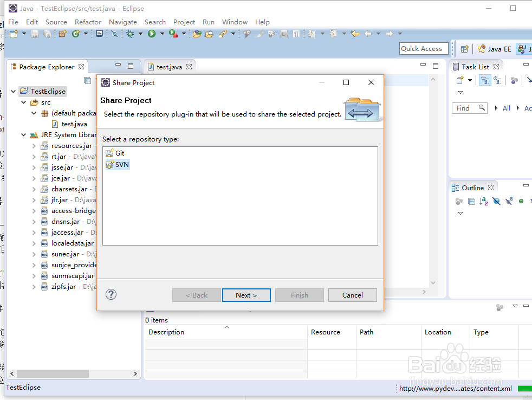
Task: Select Git repository type
Action: 115,153
